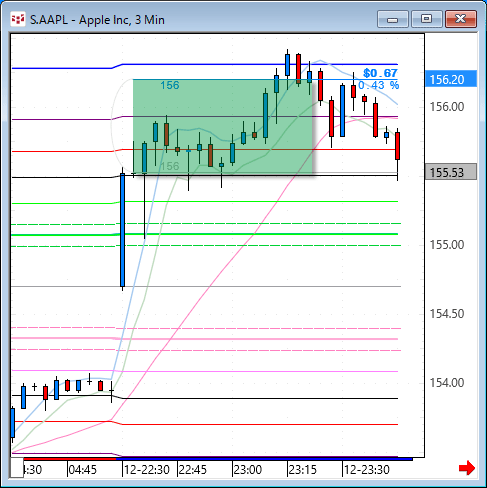This screenshot has width=487, height=488.
Task: Maximize the S.AAPL chart window
Action: [x=426, y=19]
